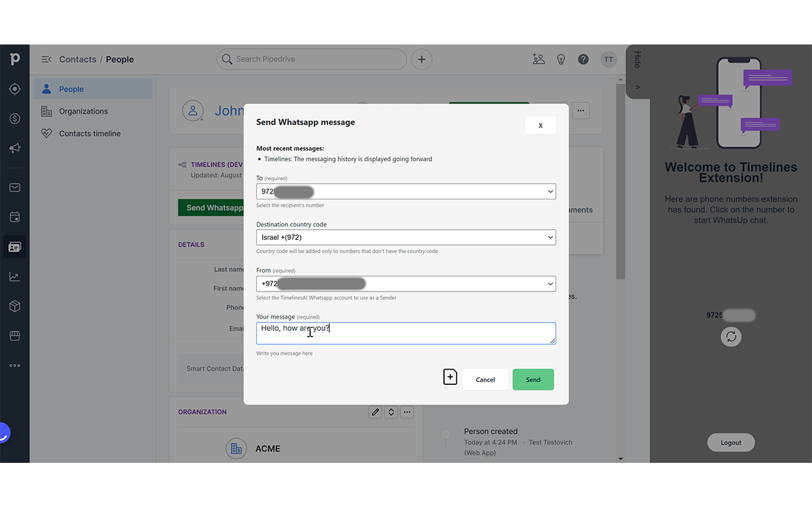Open Products box icon in sidebar
The image size is (812, 508).
(15, 306)
